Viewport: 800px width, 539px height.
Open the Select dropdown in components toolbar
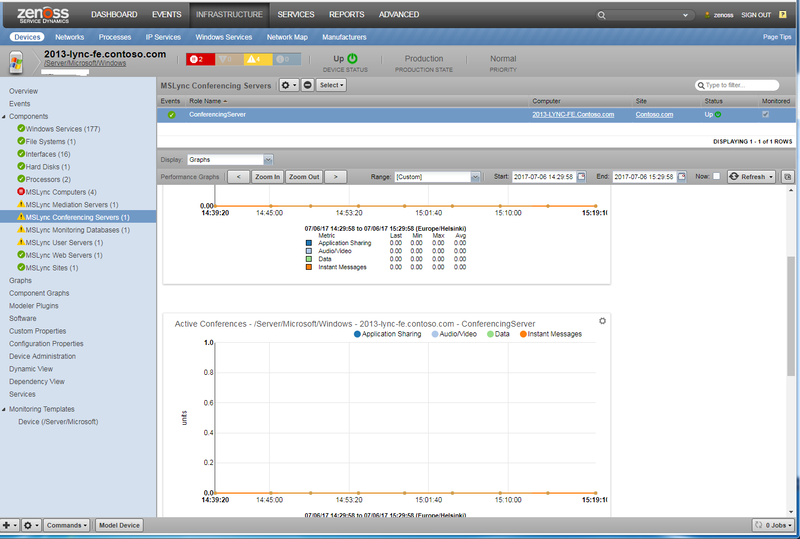[332, 85]
